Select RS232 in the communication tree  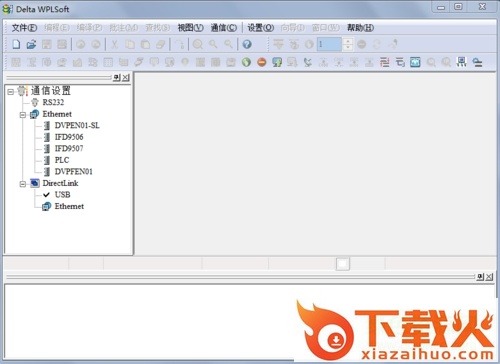(x=53, y=102)
